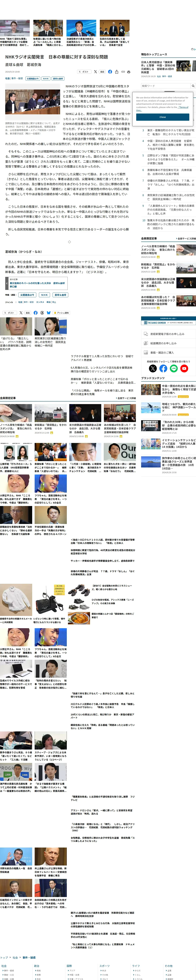196x980 pixels.
Task: Open the 会員サービス詳細 link above the member articles grid
Action: pyautogui.click(x=126, y=398)
